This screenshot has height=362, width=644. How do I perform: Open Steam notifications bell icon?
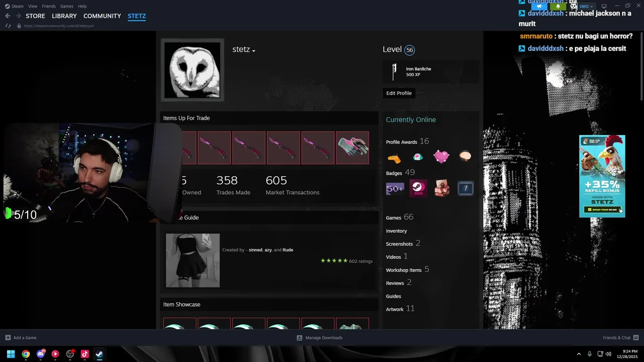coord(557,7)
